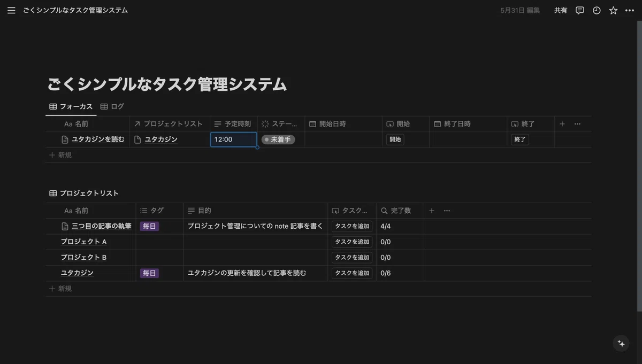
Task: Click the 予定時刻 column header
Action: click(233, 124)
